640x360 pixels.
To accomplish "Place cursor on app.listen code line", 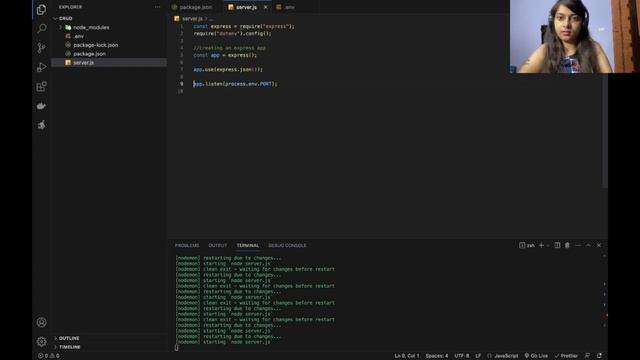I will pos(235,84).
